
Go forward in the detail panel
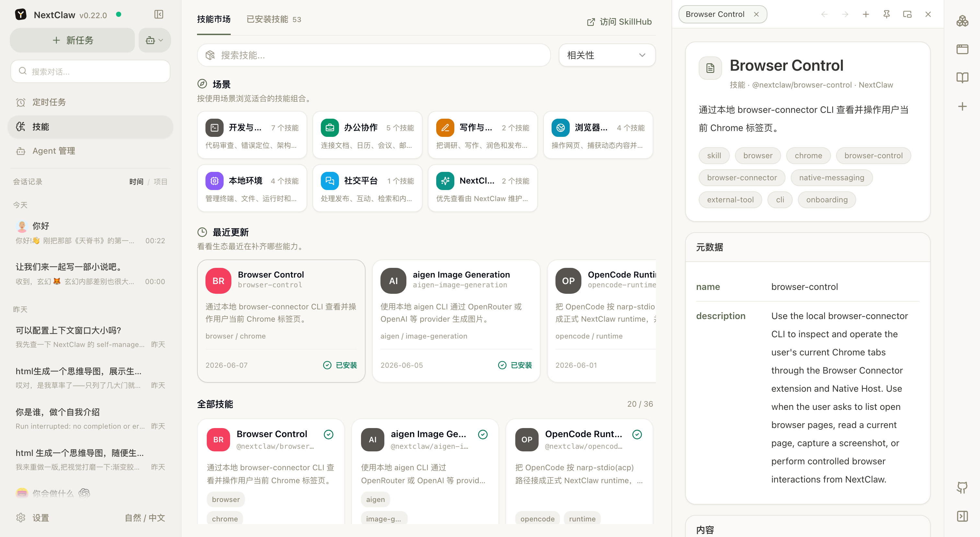pos(845,15)
